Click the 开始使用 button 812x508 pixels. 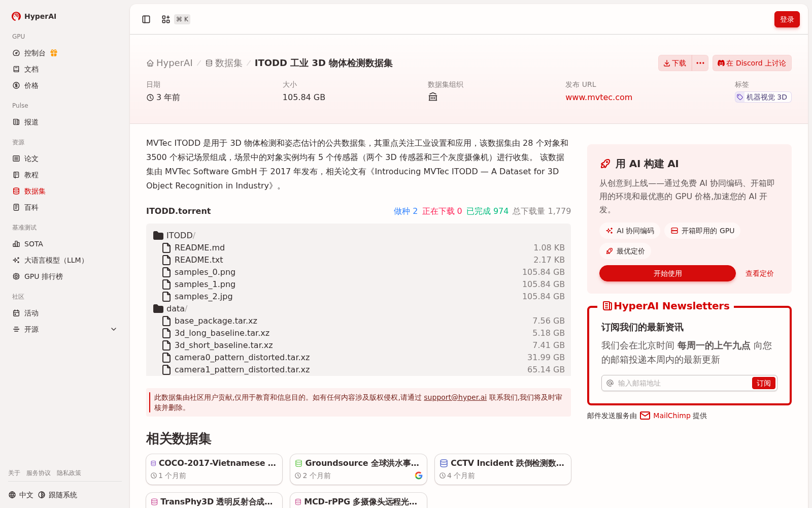pyautogui.click(x=667, y=273)
